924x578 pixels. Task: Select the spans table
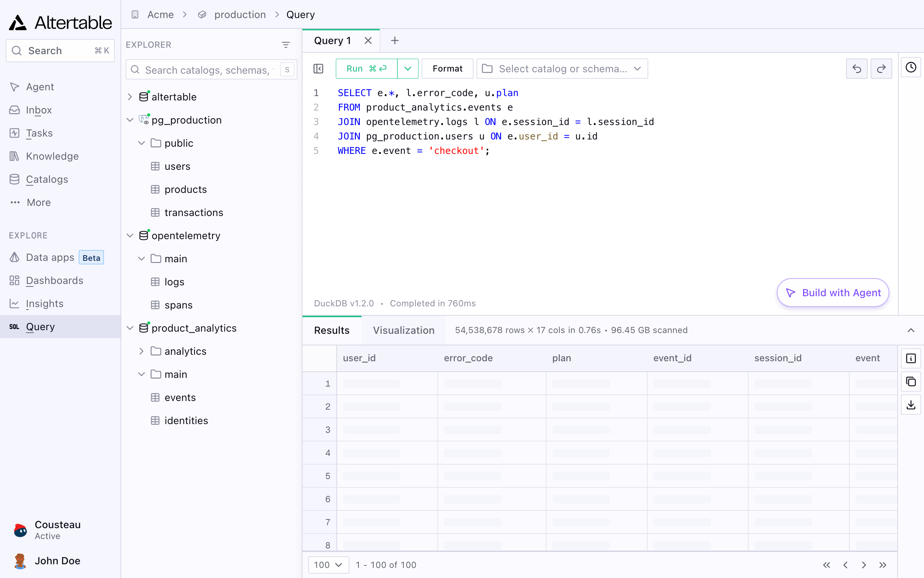click(x=178, y=305)
